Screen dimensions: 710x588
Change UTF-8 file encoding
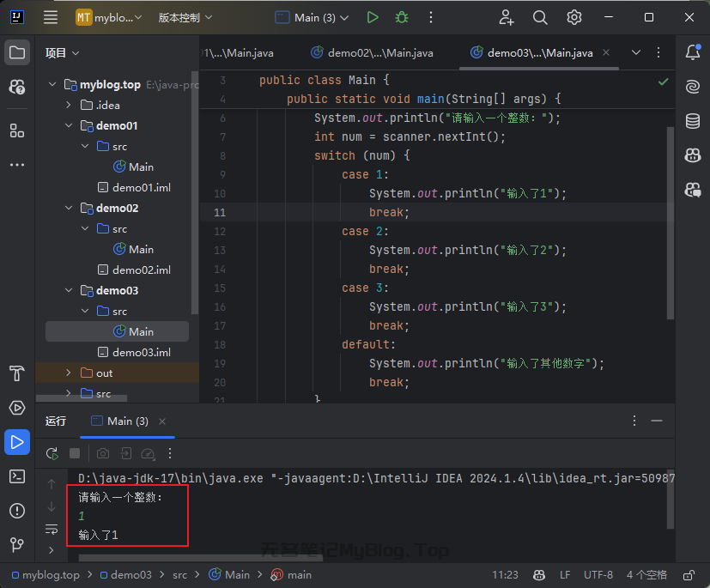(x=598, y=575)
